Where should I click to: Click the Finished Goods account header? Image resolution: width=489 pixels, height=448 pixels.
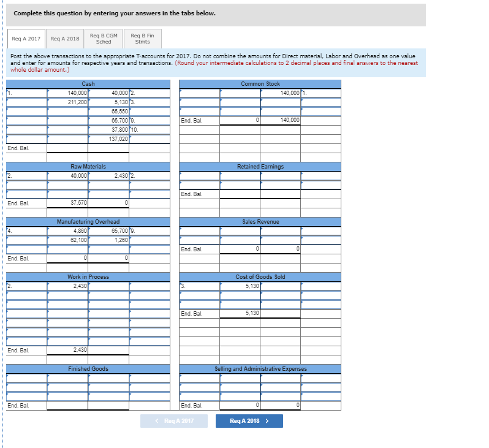88,369
